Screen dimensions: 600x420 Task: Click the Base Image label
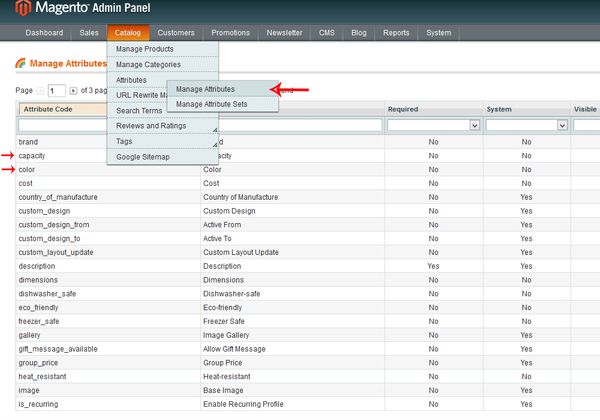point(223,390)
